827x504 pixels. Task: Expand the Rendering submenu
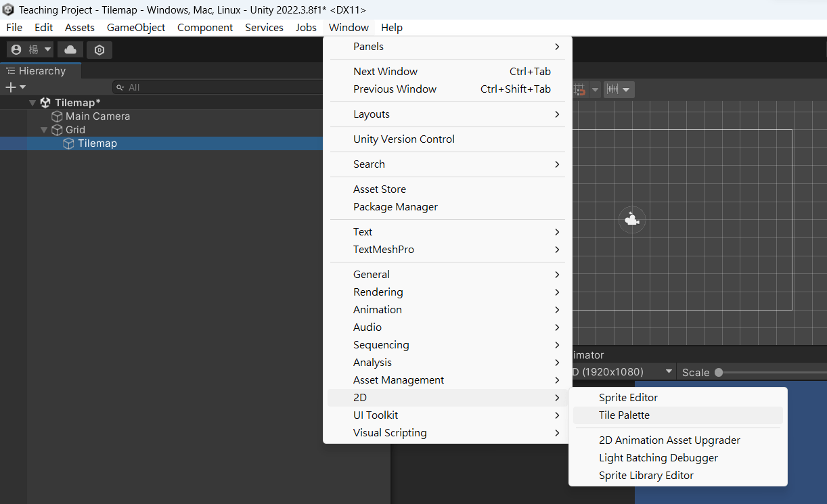tap(448, 292)
